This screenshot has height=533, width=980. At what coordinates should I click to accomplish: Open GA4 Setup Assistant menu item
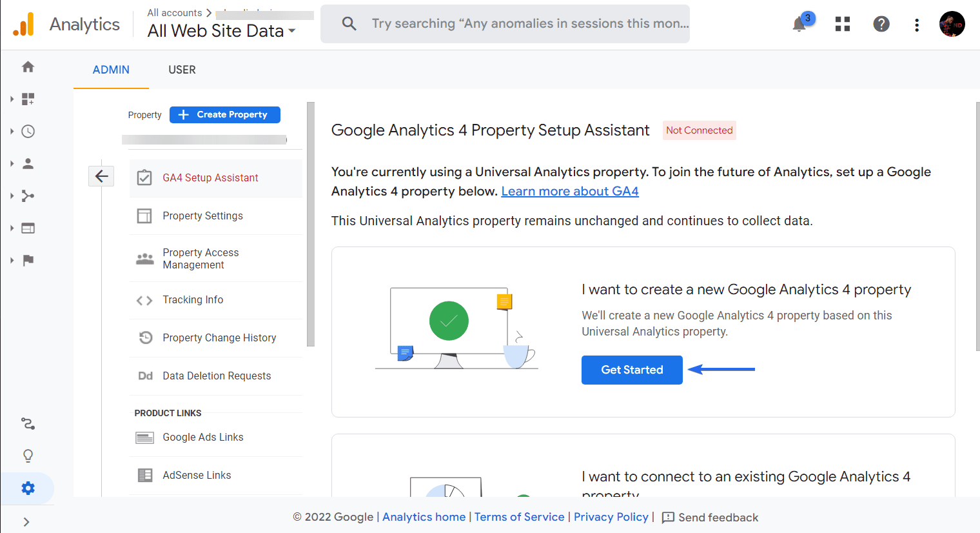click(x=216, y=178)
